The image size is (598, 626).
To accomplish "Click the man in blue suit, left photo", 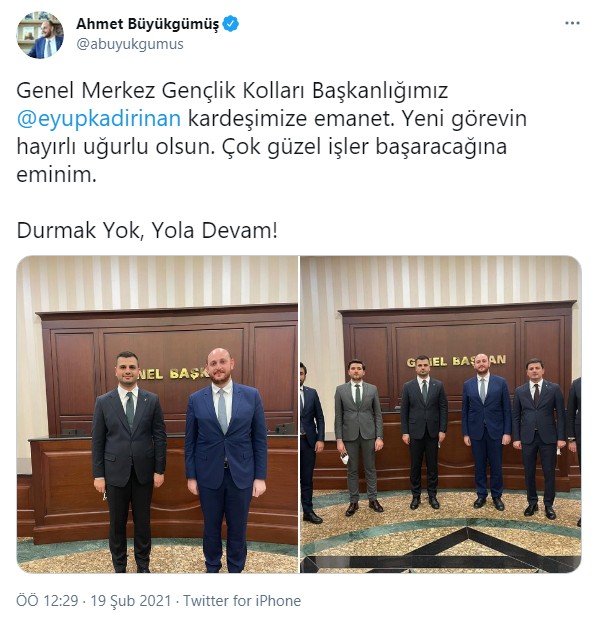I will click(226, 459).
